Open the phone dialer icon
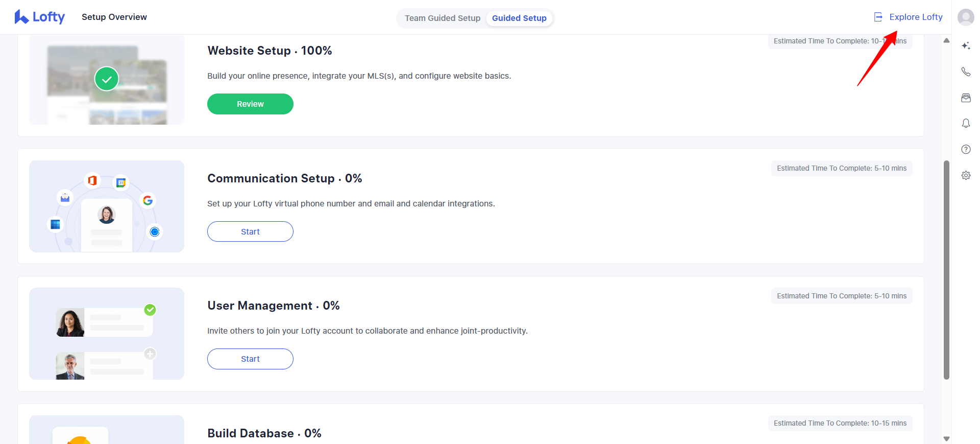 coord(966,72)
